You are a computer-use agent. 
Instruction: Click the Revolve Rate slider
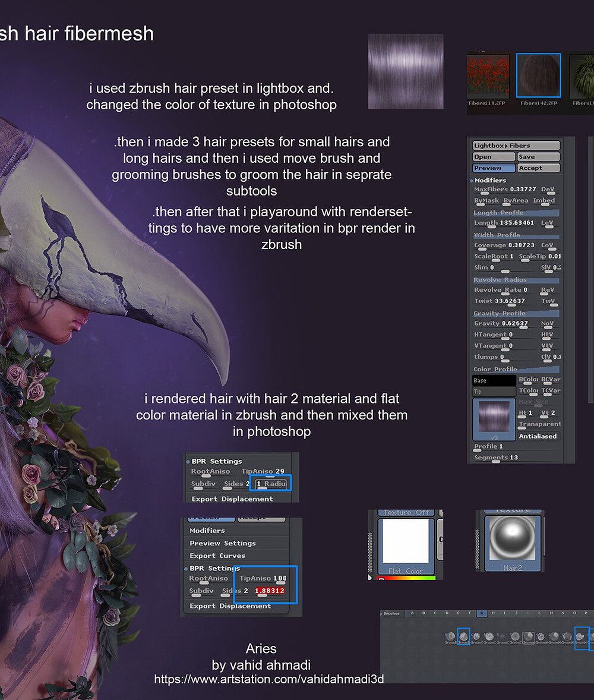click(x=505, y=290)
